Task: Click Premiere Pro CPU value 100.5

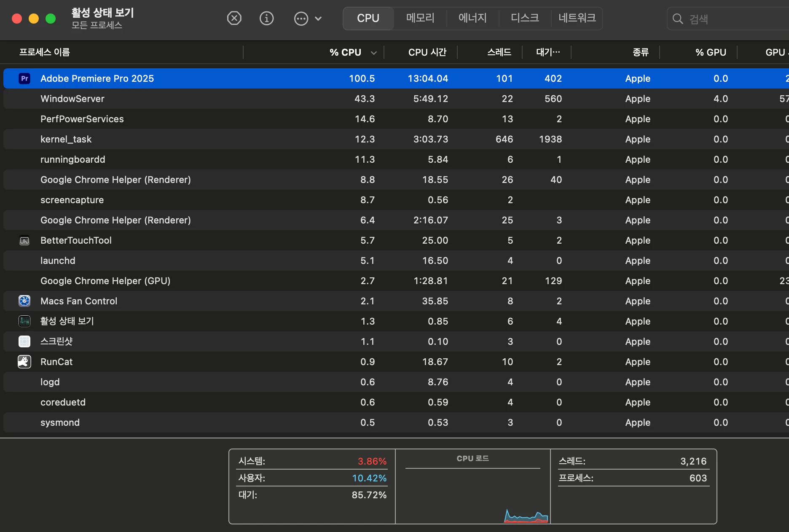Action: point(362,78)
